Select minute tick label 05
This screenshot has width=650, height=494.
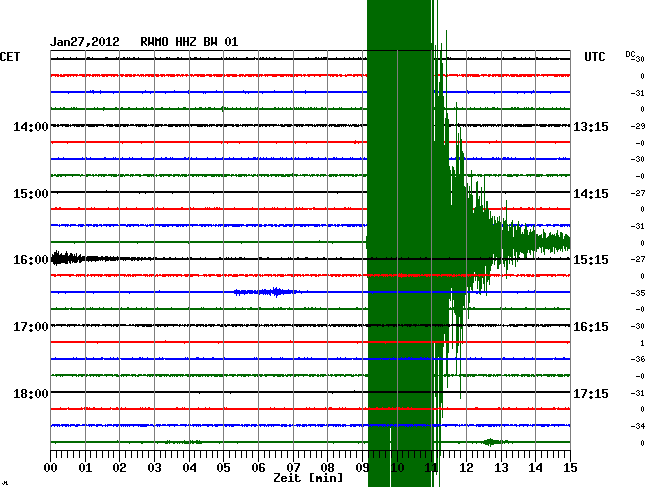coord(223,468)
